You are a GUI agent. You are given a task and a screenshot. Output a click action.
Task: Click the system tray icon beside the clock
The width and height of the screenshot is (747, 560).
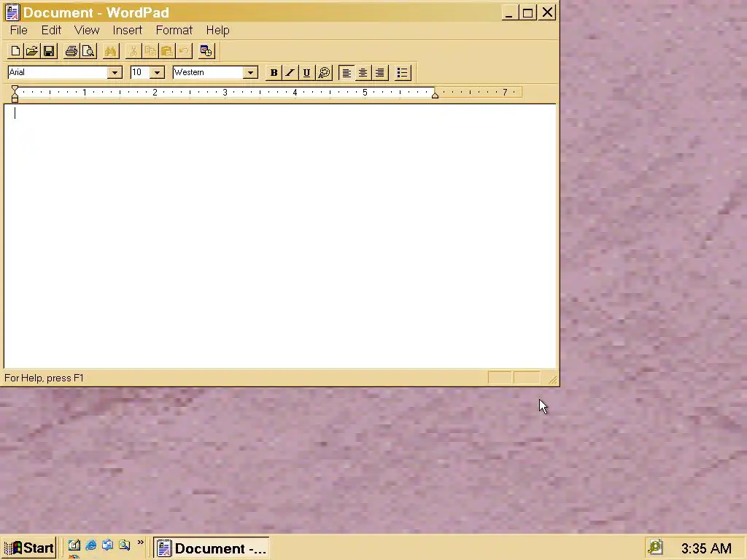click(x=656, y=547)
